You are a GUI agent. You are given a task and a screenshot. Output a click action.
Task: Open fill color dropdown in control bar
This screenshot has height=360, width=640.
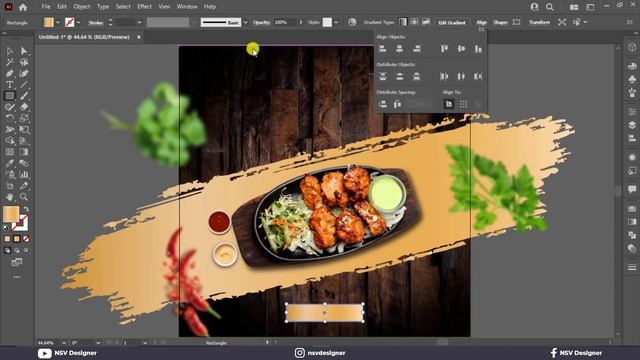coord(58,22)
